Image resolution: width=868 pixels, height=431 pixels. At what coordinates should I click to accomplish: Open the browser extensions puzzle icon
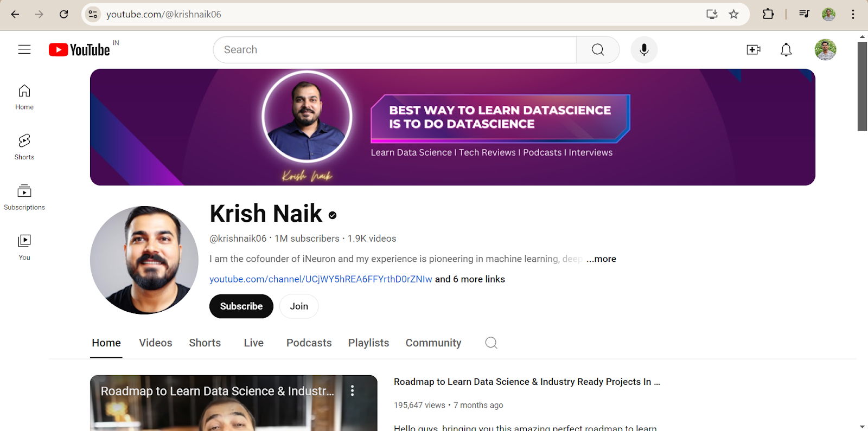coord(768,14)
